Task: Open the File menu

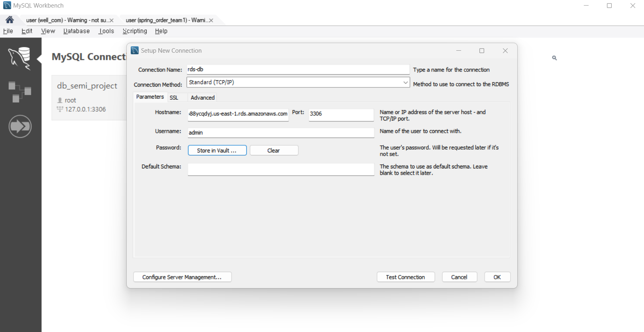Action: pyautogui.click(x=8, y=31)
